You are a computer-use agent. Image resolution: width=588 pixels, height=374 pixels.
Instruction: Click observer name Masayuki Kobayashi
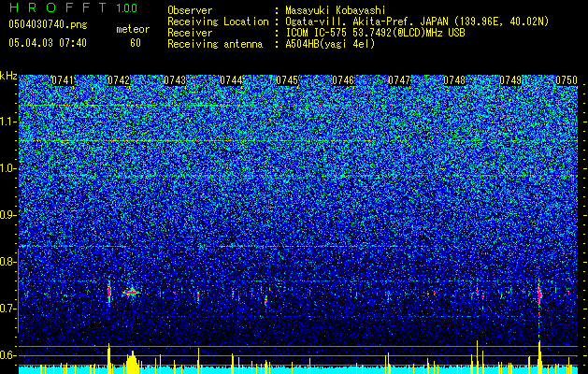click(x=336, y=10)
